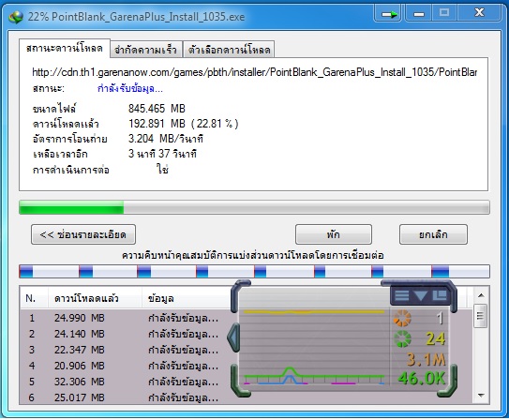Click the transfer rate value 3.204 MB
This screenshot has height=420, width=509.
coord(166,139)
